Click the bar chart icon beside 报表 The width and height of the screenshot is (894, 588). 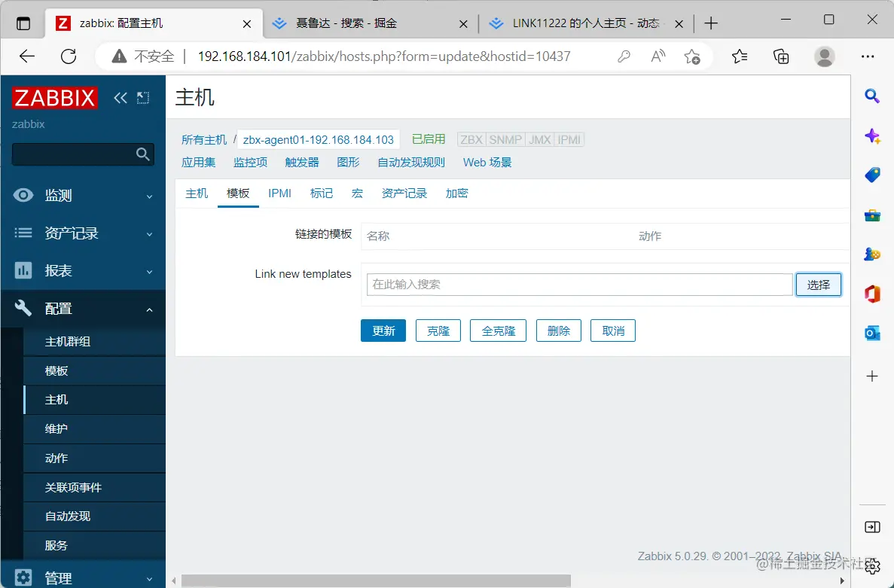tap(23, 270)
